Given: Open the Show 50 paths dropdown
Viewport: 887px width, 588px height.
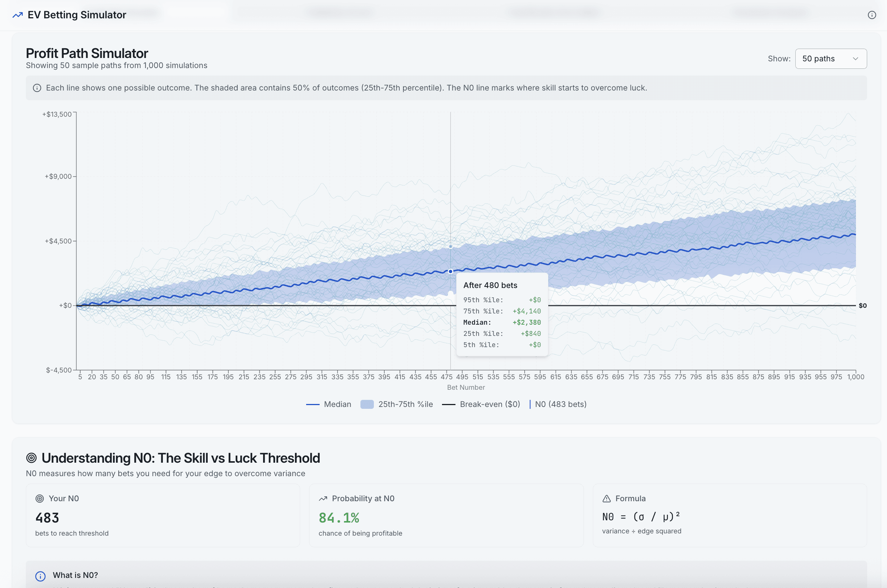Looking at the screenshot, I should (830, 59).
